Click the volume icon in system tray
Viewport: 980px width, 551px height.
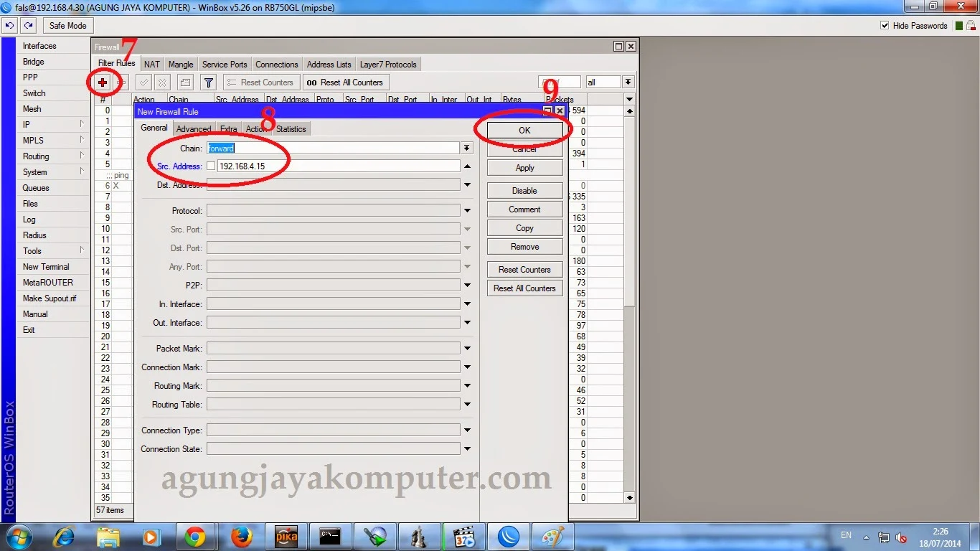click(901, 537)
